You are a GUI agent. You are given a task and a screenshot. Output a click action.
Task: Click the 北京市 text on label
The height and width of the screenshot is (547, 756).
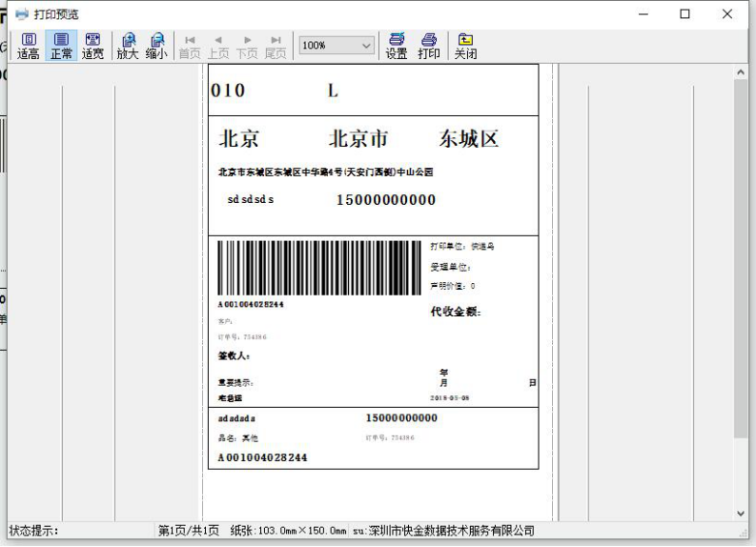point(358,139)
